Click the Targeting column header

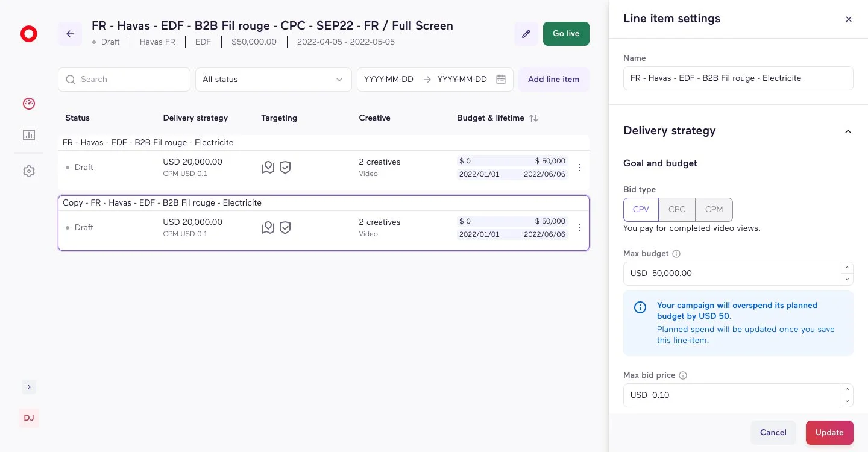[279, 118]
